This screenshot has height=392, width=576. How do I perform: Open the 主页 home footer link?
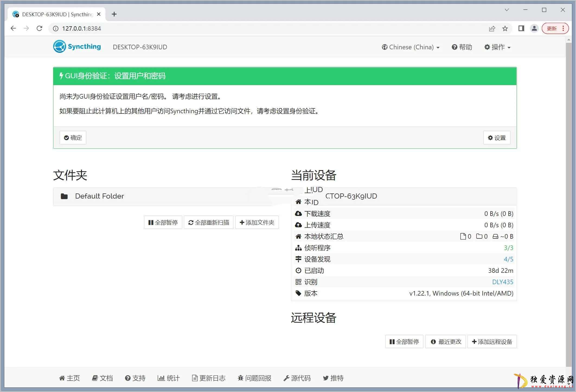click(69, 378)
